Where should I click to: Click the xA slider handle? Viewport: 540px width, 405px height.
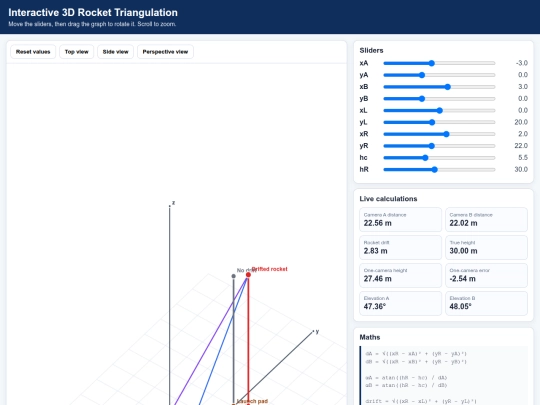(432, 63)
